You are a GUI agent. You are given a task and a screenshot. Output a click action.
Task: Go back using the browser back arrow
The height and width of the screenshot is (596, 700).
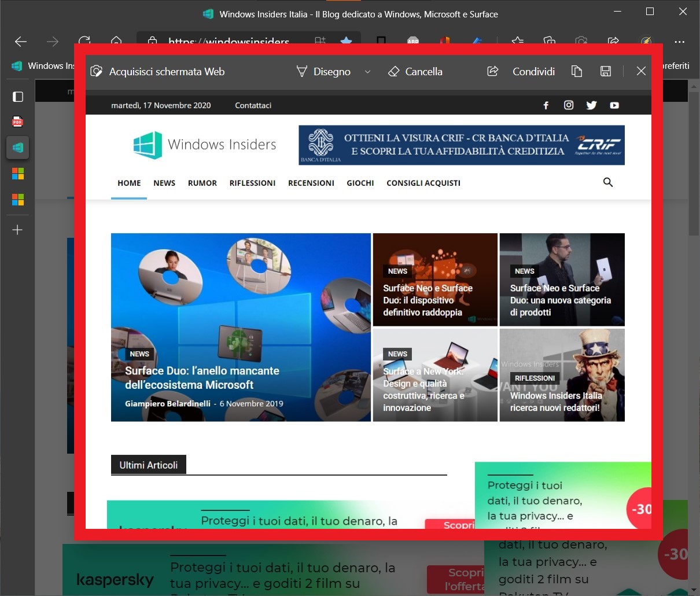[x=21, y=41]
